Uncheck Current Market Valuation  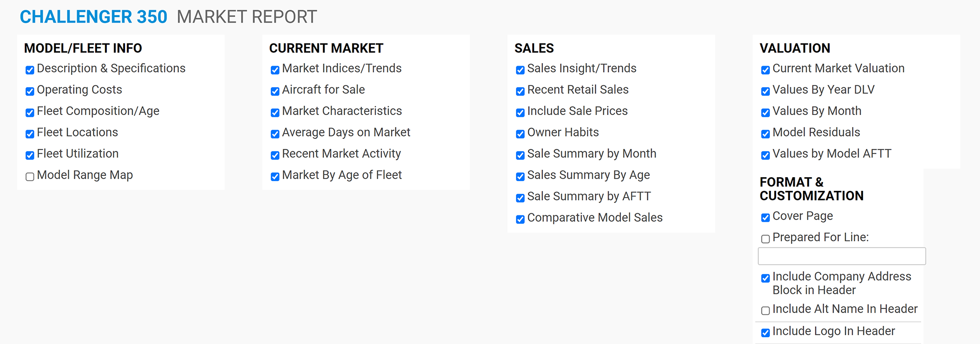pyautogui.click(x=765, y=70)
